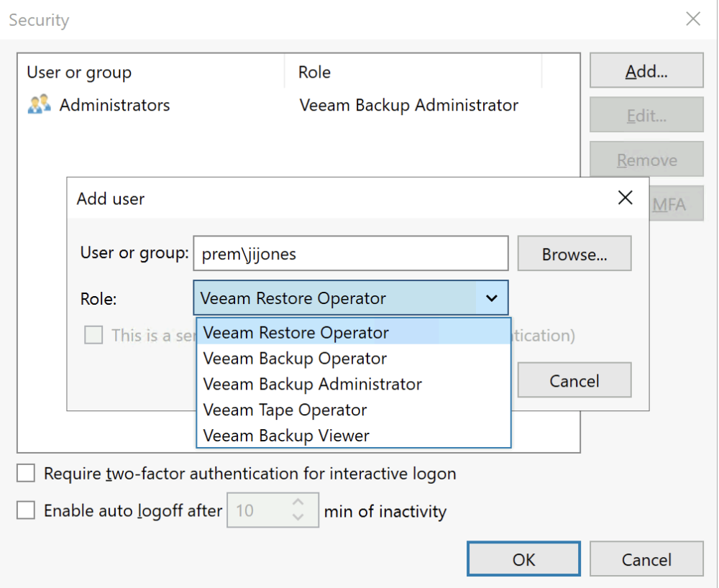Choose Veeam Backup Viewer role

[x=285, y=436]
